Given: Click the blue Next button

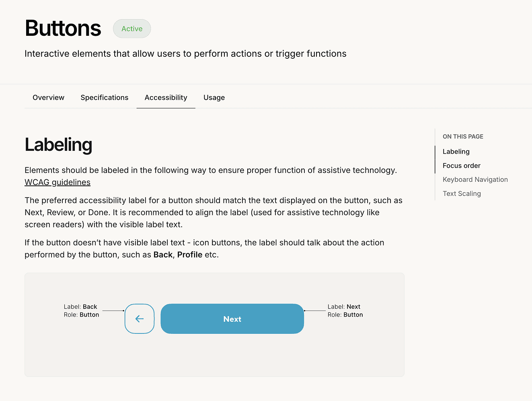Looking at the screenshot, I should 232,319.
